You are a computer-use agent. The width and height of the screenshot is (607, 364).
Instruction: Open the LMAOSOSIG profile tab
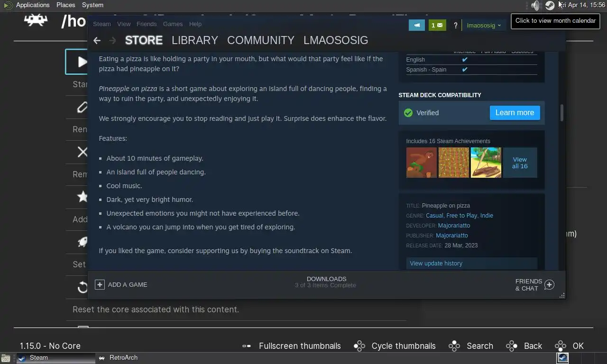click(x=336, y=40)
